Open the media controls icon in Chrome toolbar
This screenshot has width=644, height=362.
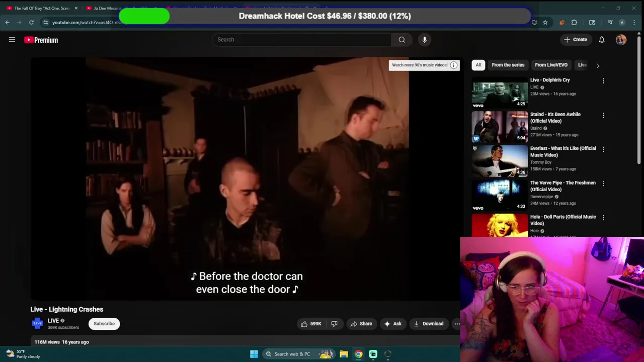(x=610, y=22)
